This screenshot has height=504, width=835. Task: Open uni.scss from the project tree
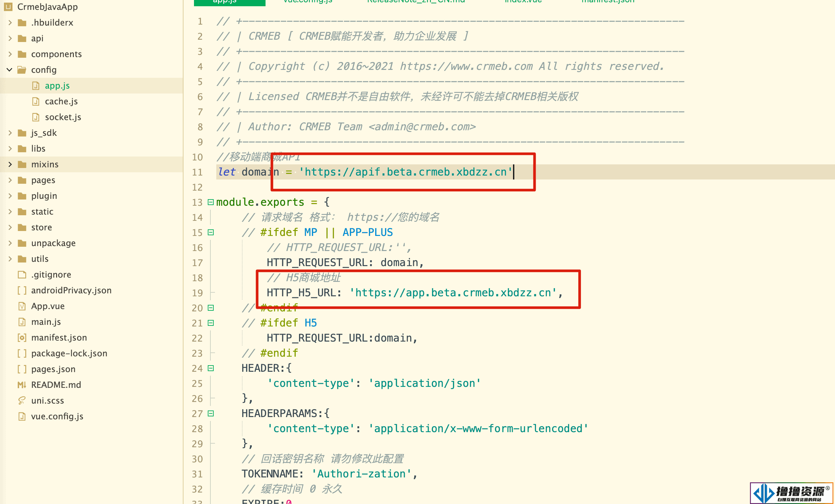tap(48, 401)
